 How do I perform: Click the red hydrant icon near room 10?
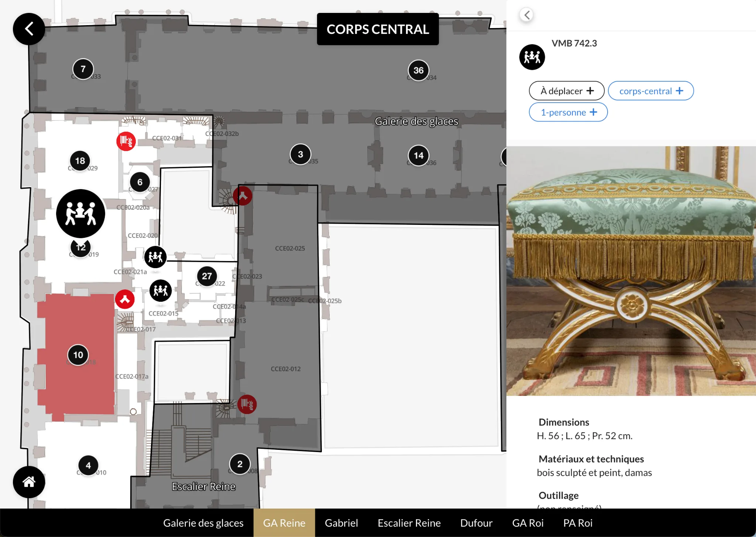click(125, 299)
